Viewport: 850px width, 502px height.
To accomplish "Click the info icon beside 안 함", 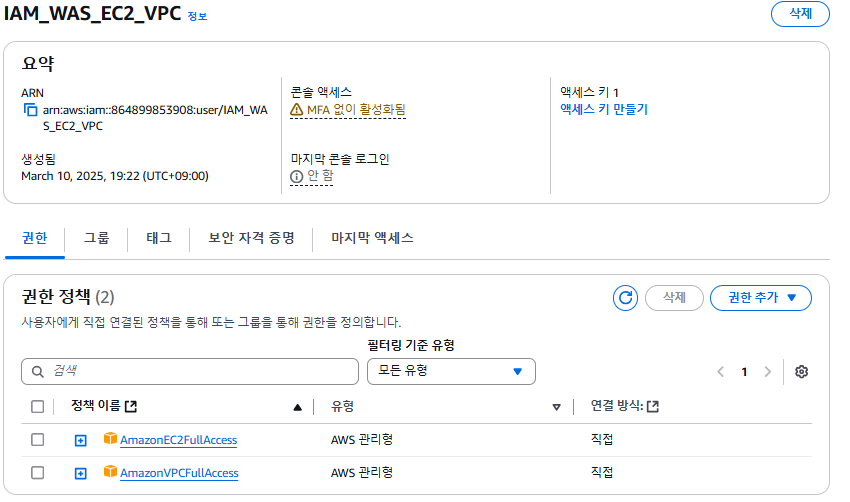I will (x=297, y=176).
